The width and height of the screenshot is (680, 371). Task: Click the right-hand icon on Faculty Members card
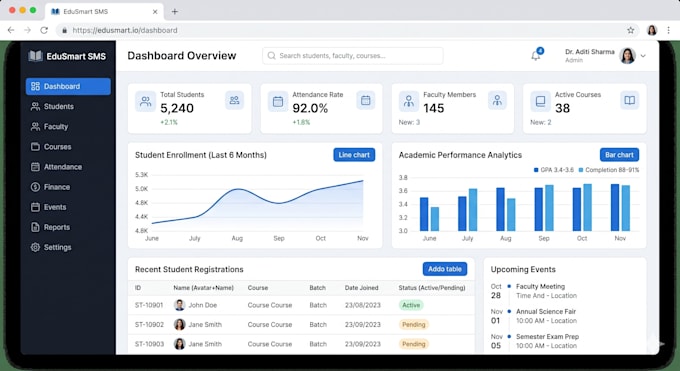click(x=497, y=100)
